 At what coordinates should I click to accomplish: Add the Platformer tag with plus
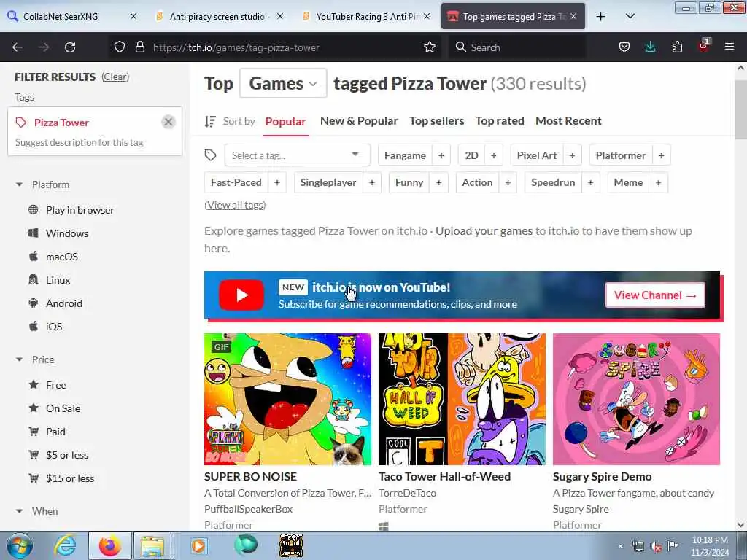tap(661, 155)
